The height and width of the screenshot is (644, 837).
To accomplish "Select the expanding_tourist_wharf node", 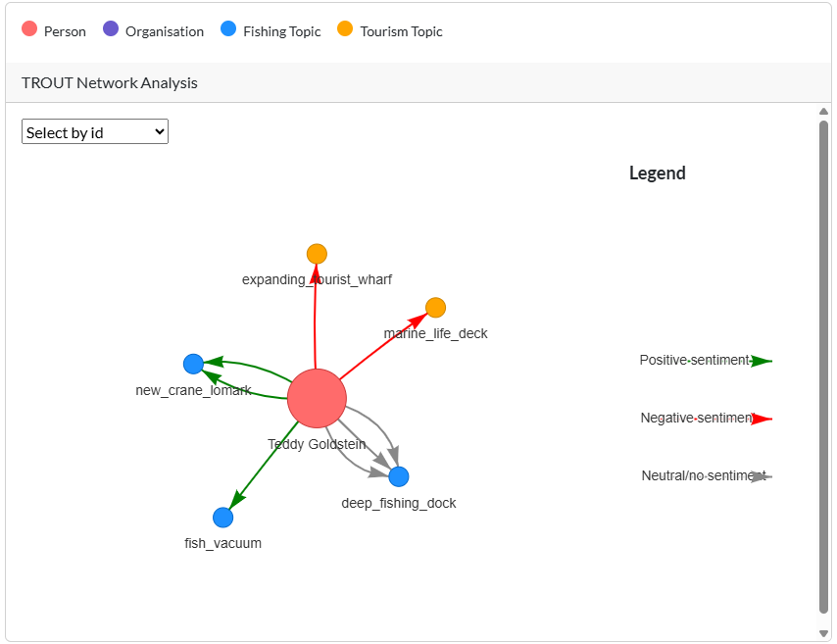I will point(317,254).
